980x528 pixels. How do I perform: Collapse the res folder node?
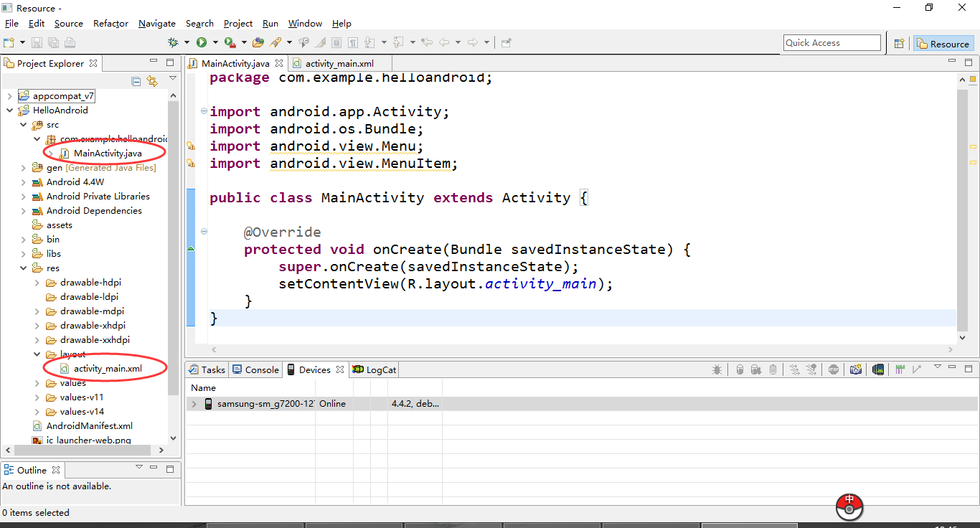pyautogui.click(x=24, y=268)
